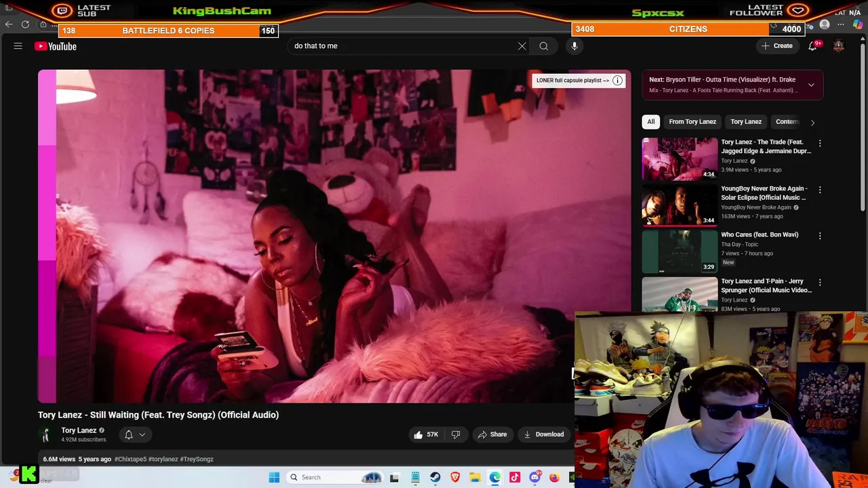Screen dimensions: 868x488
Task: Select the 'Contem...' filter chip
Action: tap(787, 122)
